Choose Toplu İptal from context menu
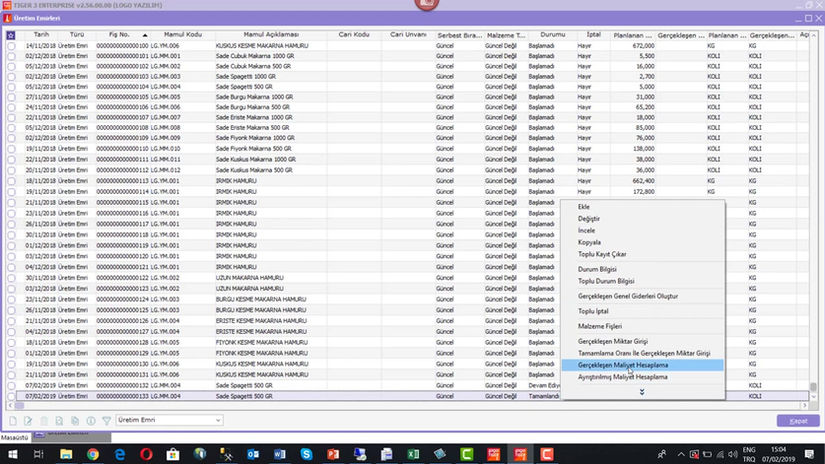This screenshot has width=825, height=464. (x=593, y=311)
